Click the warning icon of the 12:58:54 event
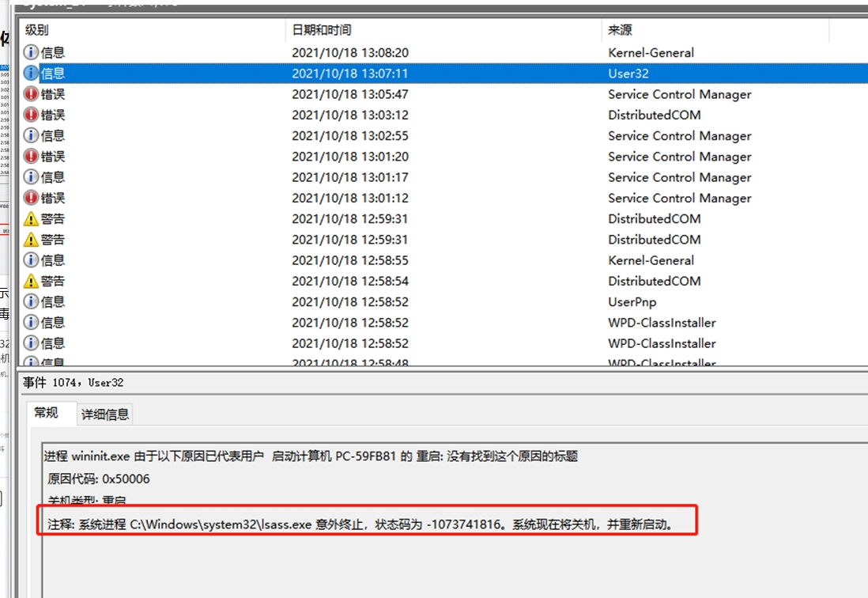The height and width of the screenshot is (598, 868). [x=31, y=281]
